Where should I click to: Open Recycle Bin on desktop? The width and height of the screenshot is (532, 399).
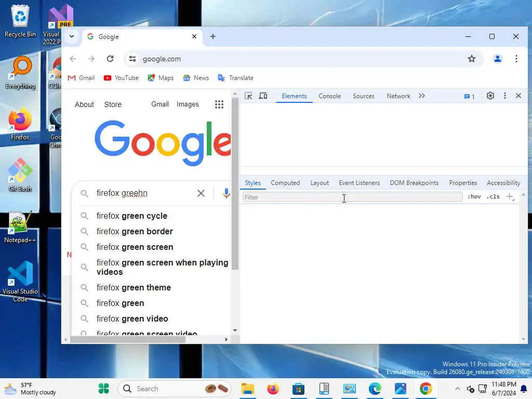point(20,21)
